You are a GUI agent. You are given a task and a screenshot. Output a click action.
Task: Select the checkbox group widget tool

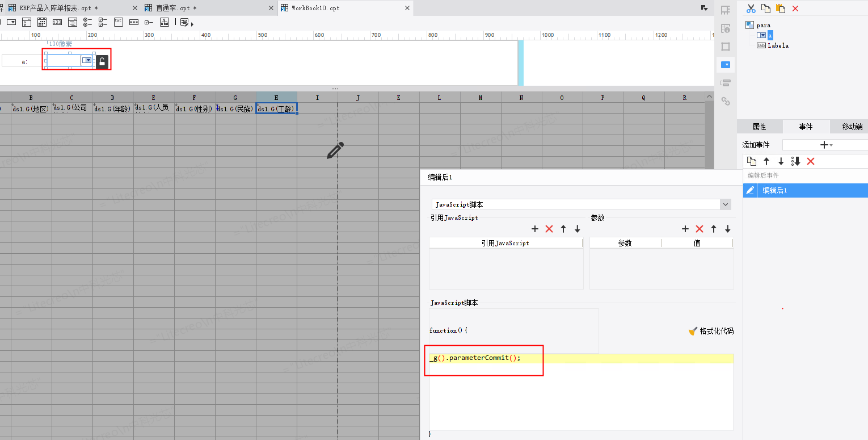tap(103, 22)
